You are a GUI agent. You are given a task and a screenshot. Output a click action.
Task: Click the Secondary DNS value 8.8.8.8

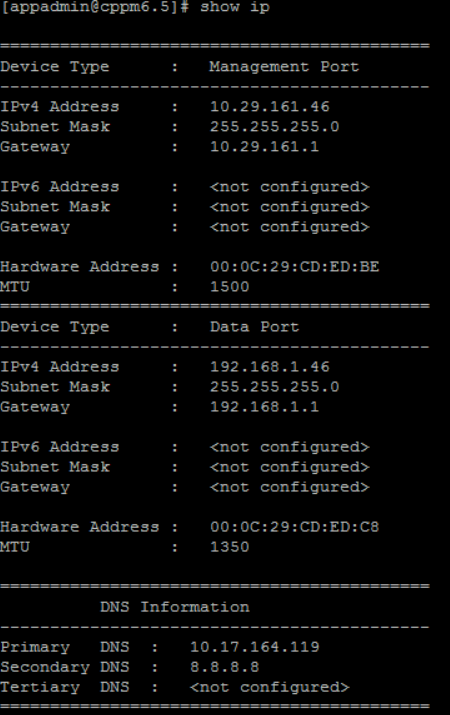click(x=224, y=667)
